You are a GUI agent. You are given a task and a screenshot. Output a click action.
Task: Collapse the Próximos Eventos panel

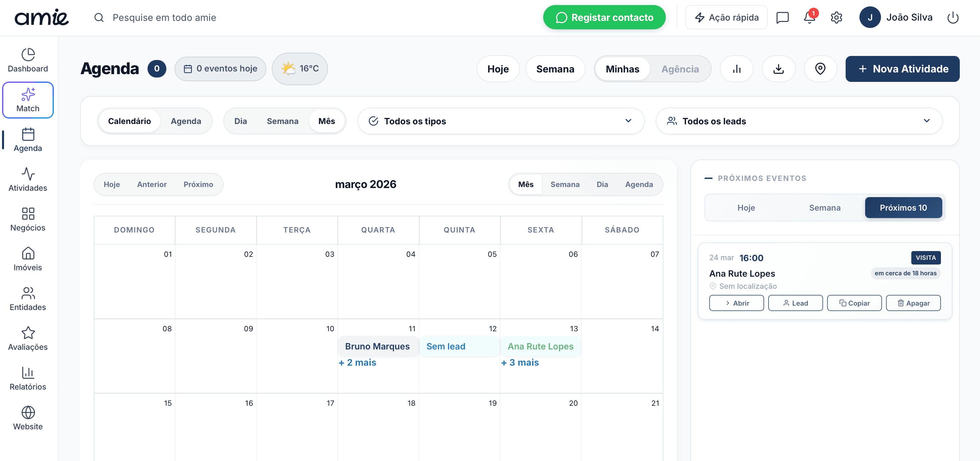click(709, 178)
